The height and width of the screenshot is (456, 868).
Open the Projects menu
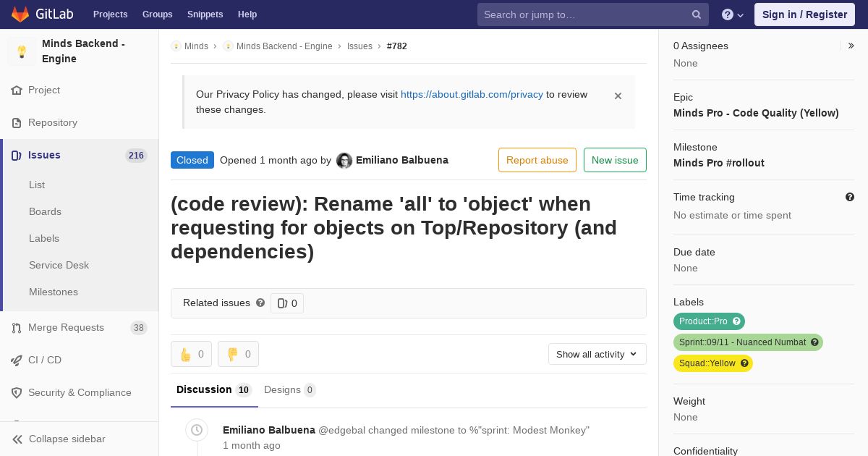(110, 14)
